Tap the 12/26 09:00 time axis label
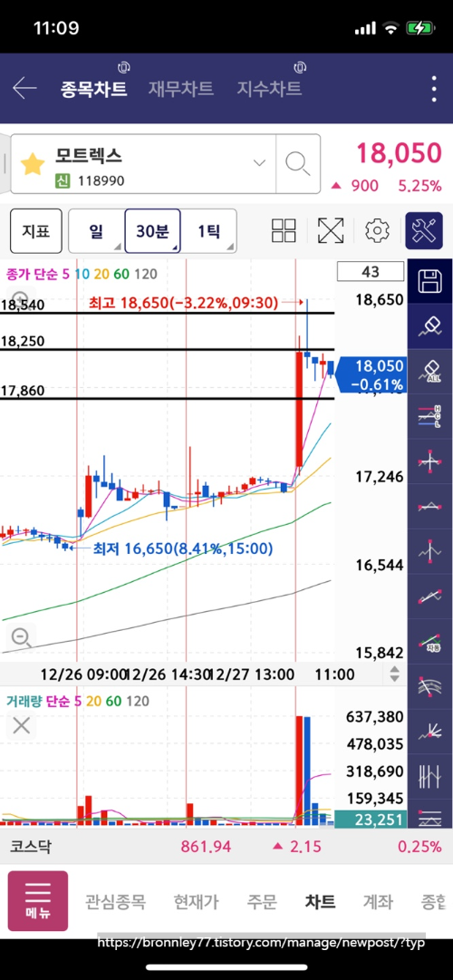 pos(83,674)
